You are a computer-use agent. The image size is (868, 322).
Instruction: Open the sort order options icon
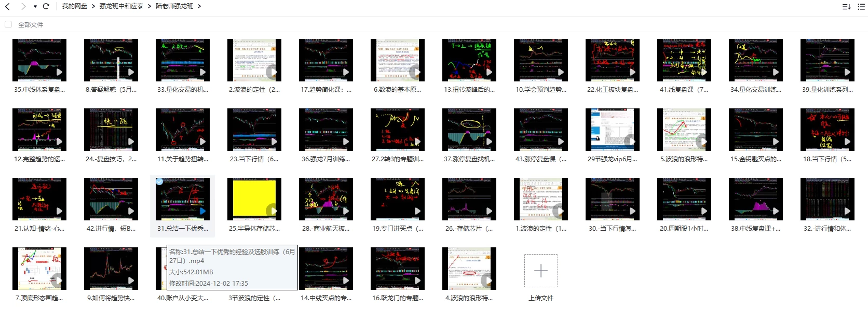tap(846, 7)
